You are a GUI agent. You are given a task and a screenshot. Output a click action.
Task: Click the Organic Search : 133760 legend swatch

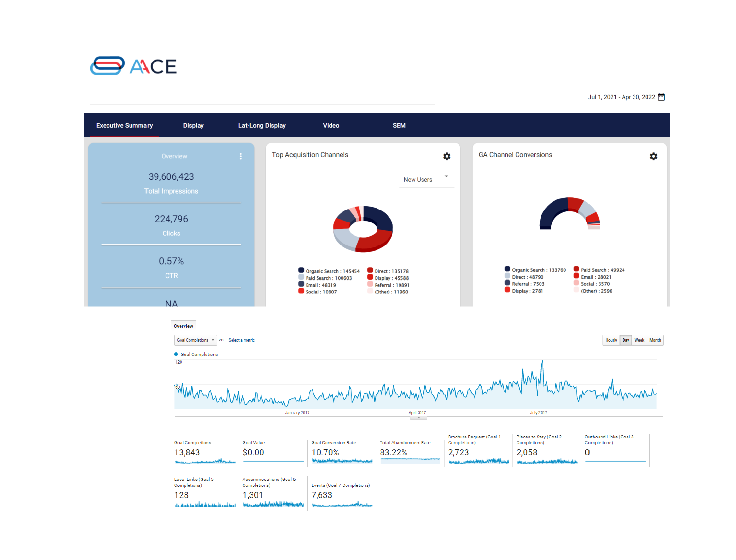coord(507,269)
